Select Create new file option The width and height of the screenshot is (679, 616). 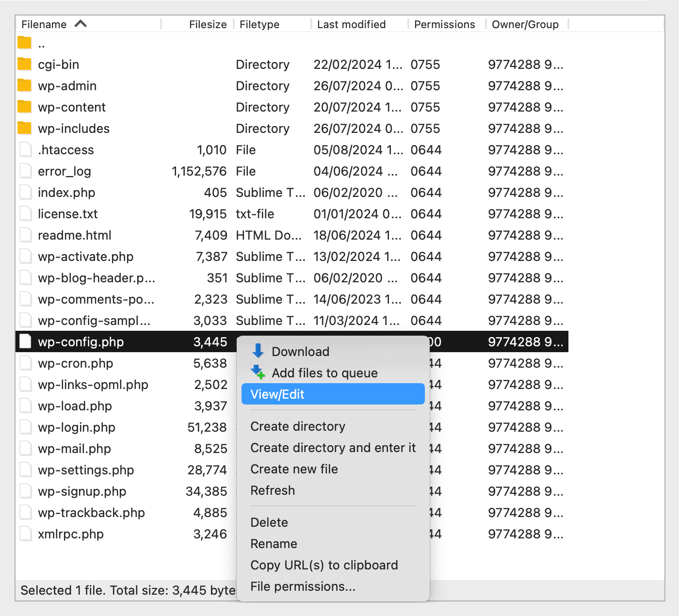coord(333,469)
